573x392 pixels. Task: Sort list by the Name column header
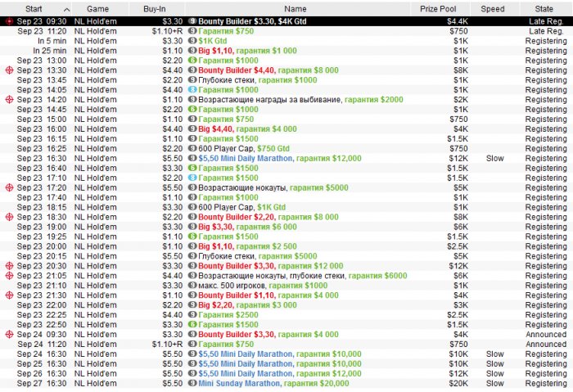pos(296,9)
